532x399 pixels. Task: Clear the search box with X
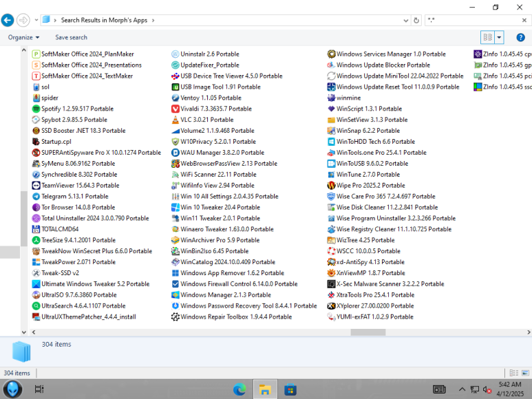click(x=524, y=21)
